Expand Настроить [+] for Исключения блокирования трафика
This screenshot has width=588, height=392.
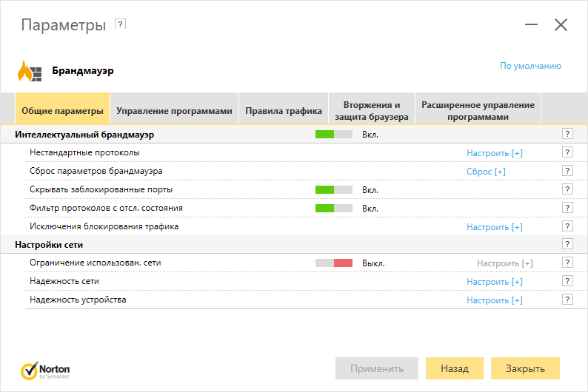coord(494,227)
